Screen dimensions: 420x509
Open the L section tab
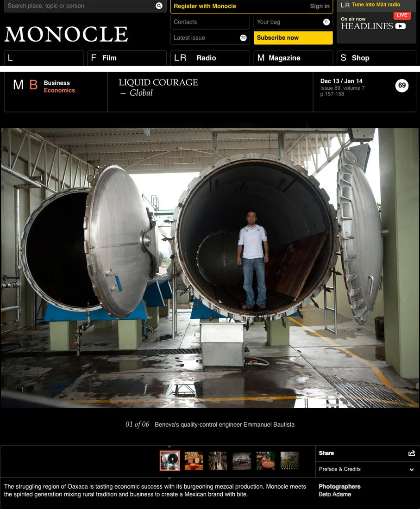(44, 58)
